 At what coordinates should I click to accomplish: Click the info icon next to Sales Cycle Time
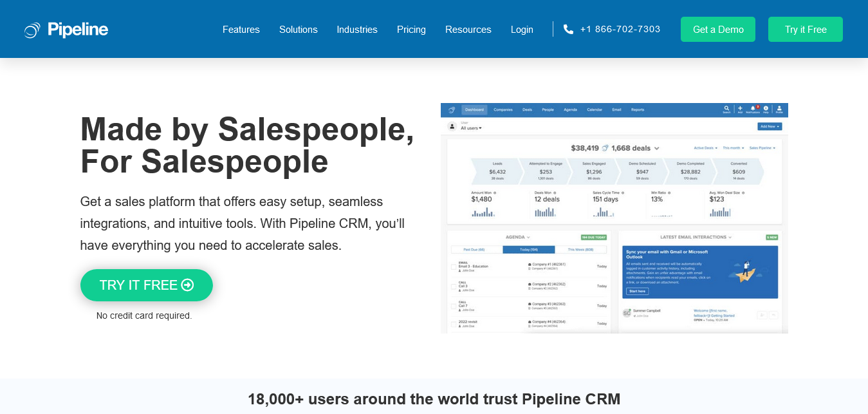[622, 193]
